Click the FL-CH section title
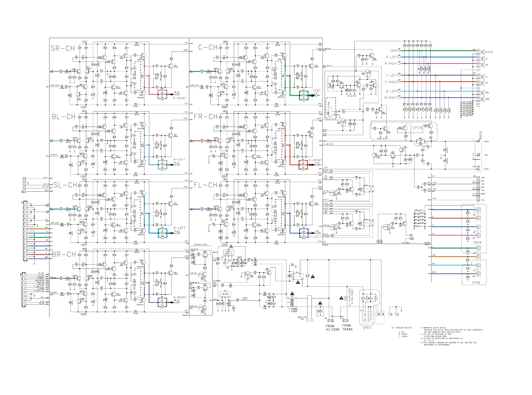The width and height of the screenshot is (532, 395). click(x=205, y=185)
